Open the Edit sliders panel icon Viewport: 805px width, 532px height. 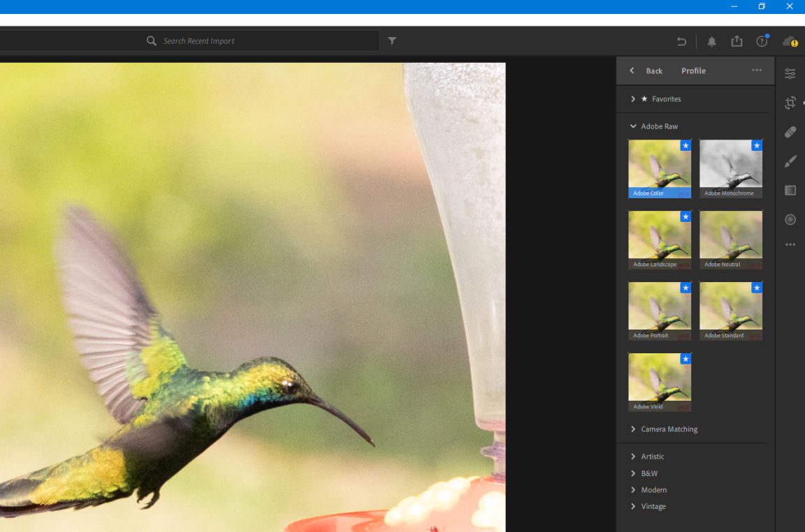790,73
